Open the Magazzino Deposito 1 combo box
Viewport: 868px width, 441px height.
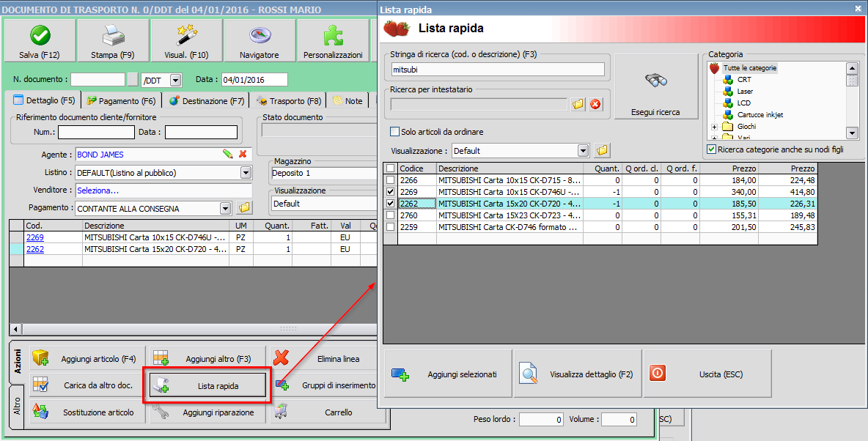pyautogui.click(x=324, y=173)
